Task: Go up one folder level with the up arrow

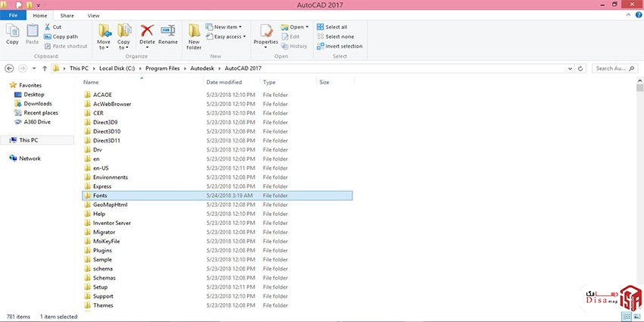Action: pos(45,68)
